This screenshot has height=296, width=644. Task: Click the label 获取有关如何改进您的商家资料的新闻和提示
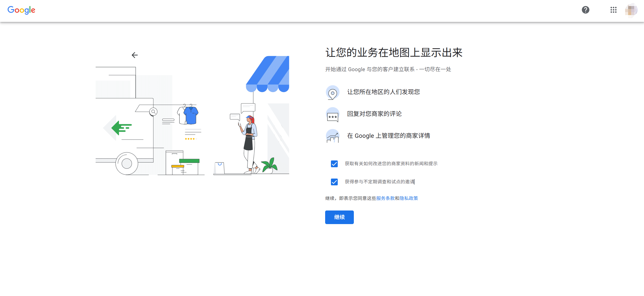(391, 164)
